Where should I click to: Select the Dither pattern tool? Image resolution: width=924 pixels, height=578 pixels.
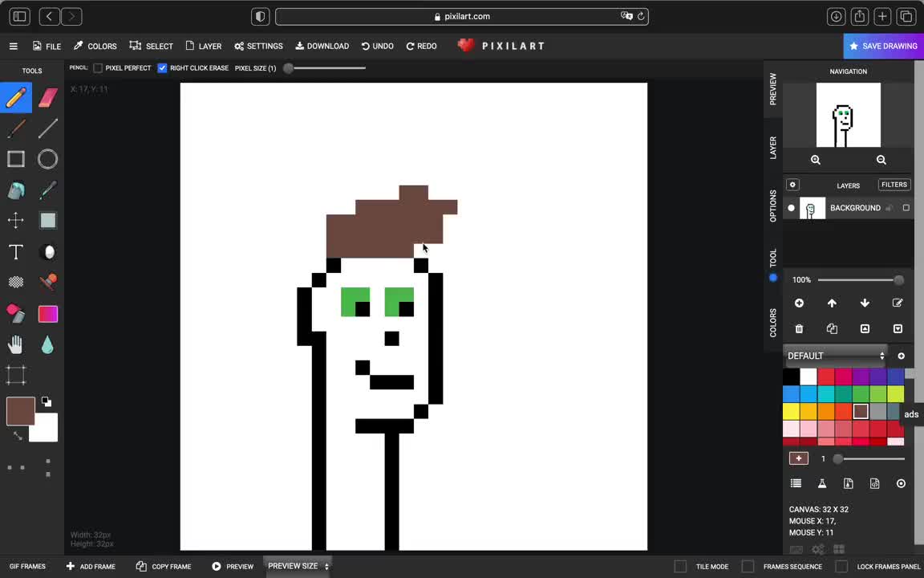pos(16,282)
